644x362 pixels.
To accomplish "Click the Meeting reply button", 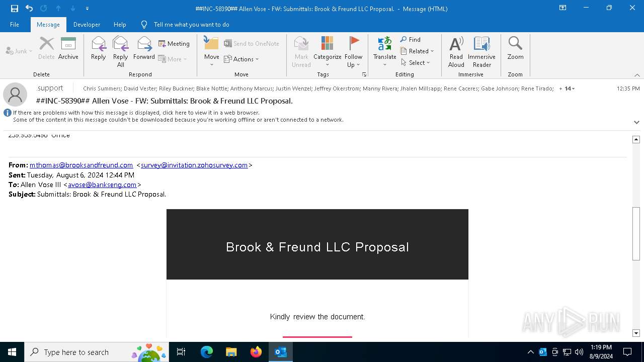I will tap(174, 44).
